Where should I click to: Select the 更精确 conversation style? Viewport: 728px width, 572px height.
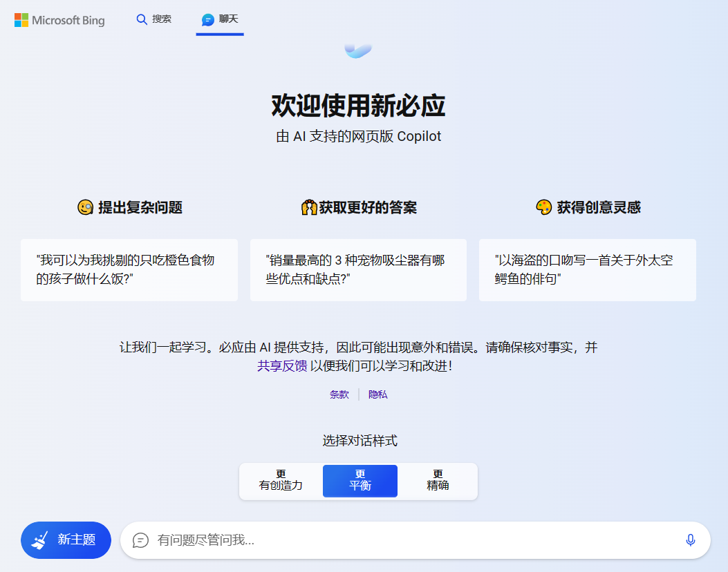(438, 481)
